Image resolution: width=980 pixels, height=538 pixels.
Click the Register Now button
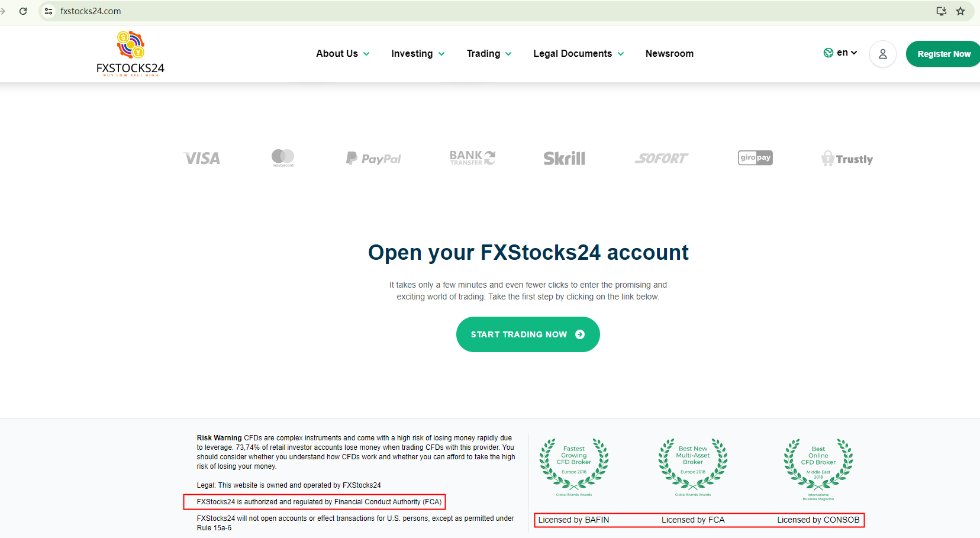point(943,54)
